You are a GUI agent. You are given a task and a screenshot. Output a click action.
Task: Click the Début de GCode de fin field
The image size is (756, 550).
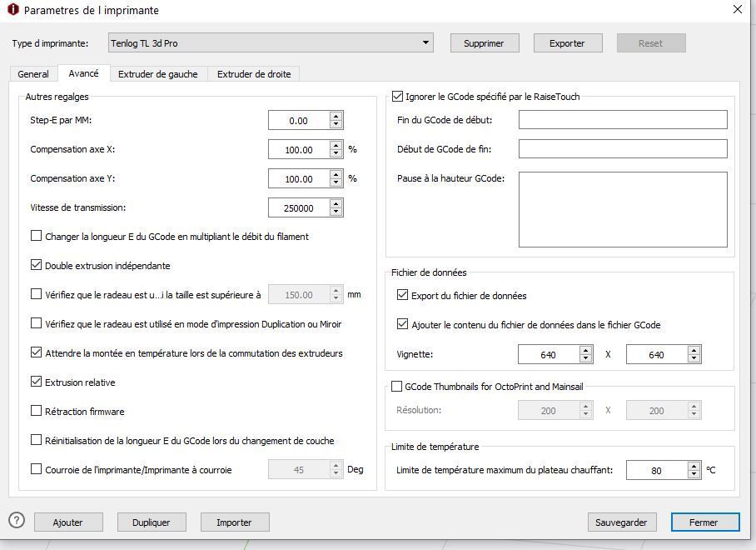623,149
